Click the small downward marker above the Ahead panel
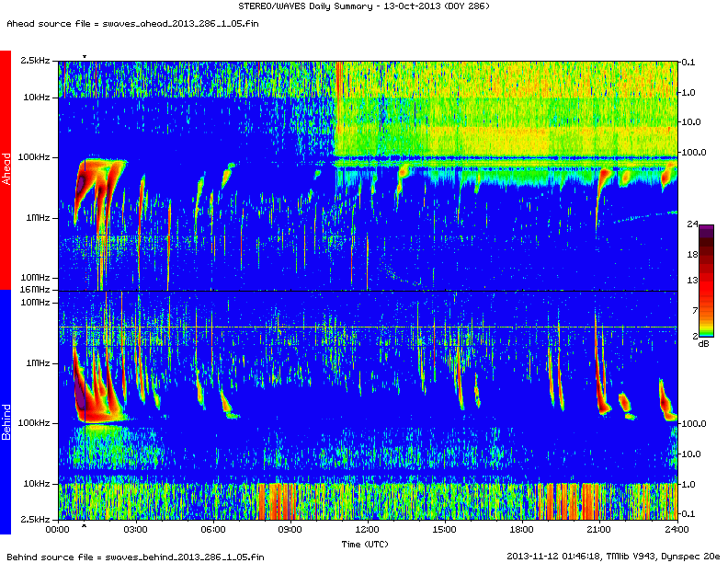Viewport: 728px width, 563px height. click(x=85, y=57)
